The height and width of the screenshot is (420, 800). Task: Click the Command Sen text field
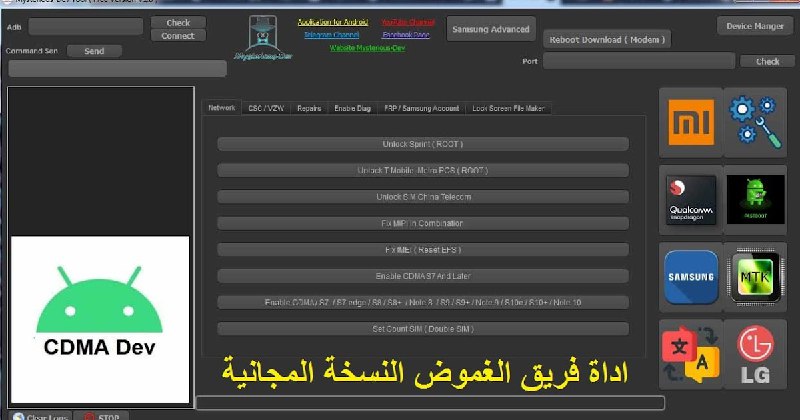(x=117, y=68)
